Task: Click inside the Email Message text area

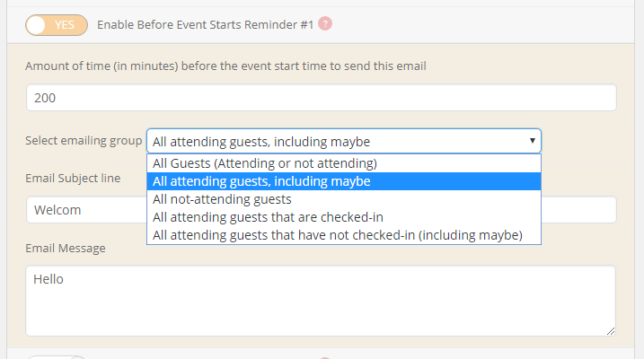Action: 321,301
